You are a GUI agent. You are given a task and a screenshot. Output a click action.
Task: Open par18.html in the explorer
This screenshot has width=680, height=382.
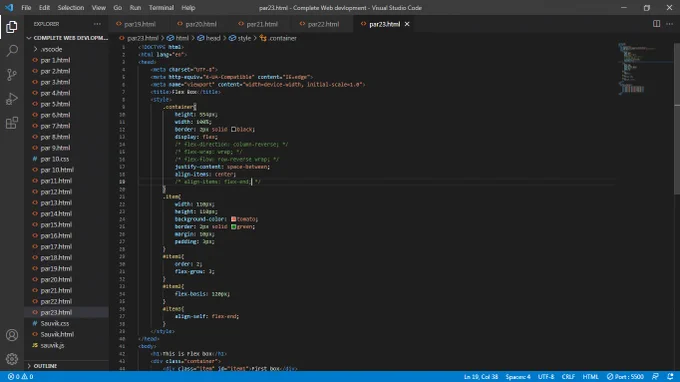[x=66, y=258]
